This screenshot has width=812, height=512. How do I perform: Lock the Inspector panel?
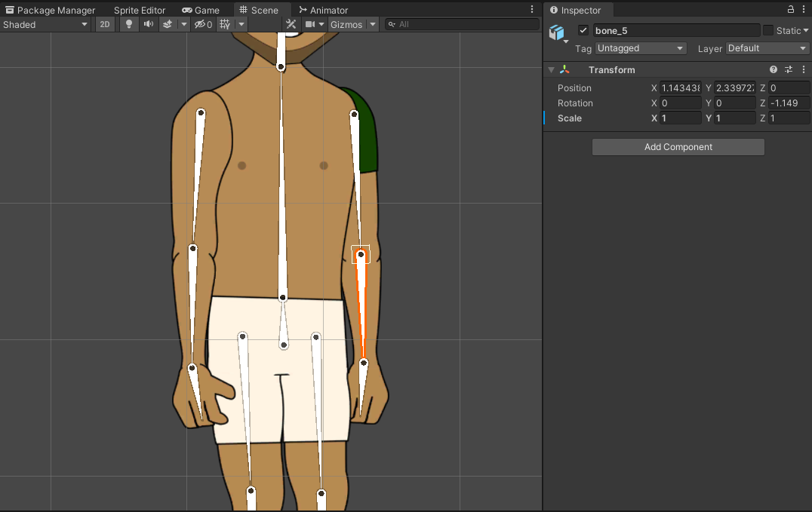[789, 10]
